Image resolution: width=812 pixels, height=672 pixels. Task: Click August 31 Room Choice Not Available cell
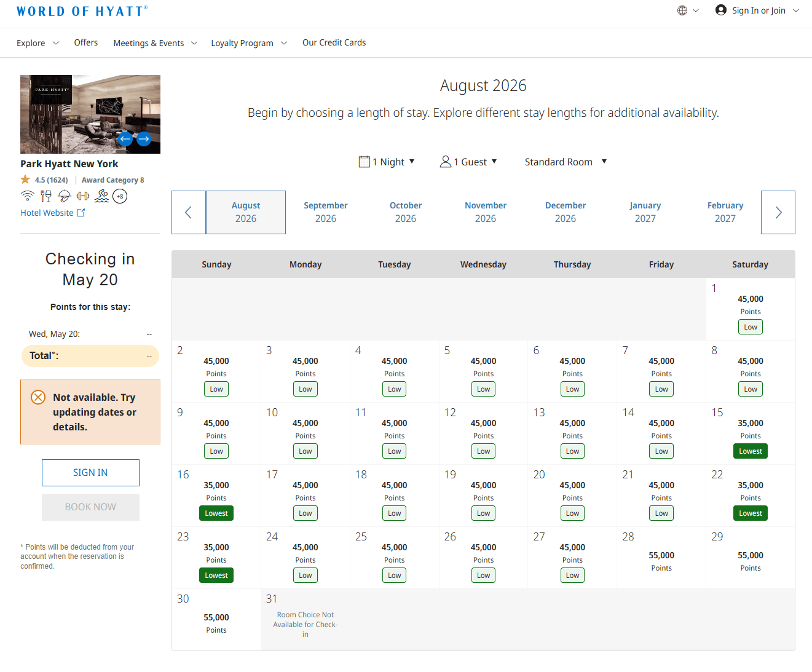(x=305, y=620)
